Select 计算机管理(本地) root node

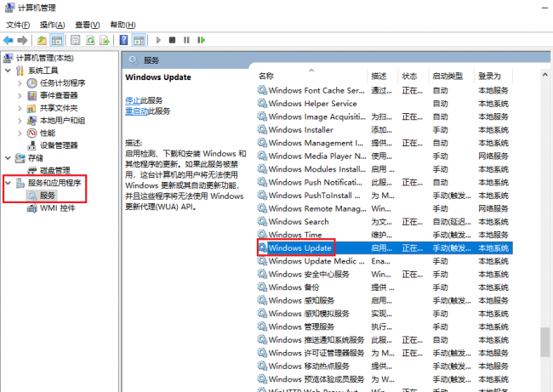click(45, 58)
